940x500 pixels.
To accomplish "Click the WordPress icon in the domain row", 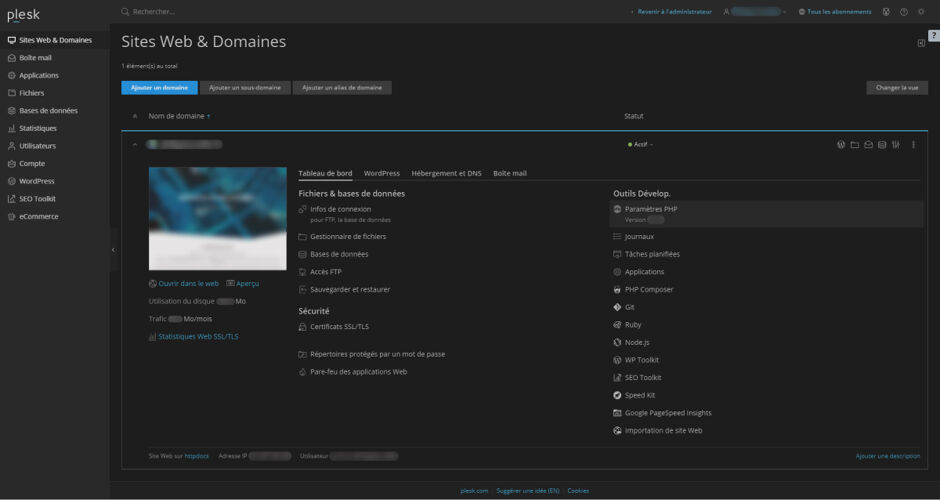I will (841, 145).
